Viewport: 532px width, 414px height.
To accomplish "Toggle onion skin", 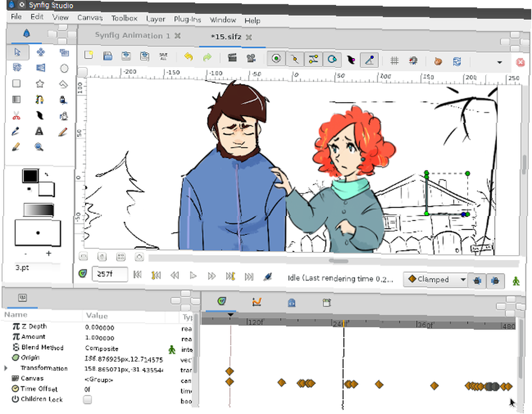I will tap(438, 62).
